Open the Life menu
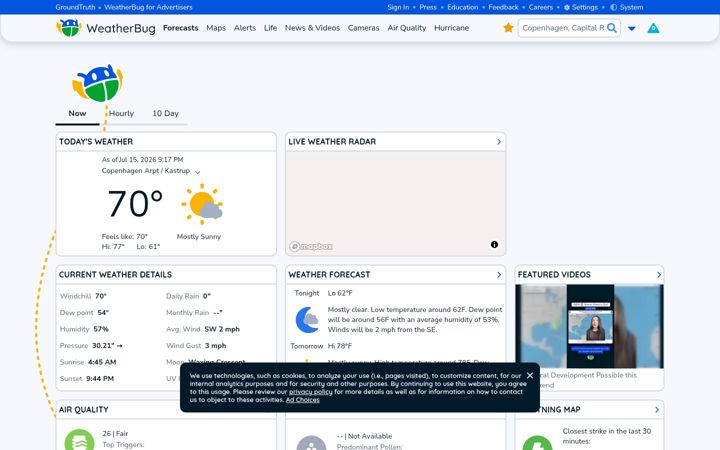Viewport: 720px width, 450px height. (x=270, y=28)
